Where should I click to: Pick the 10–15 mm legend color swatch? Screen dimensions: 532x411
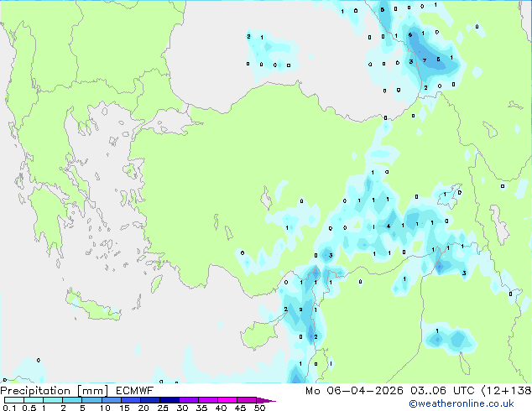point(111,400)
